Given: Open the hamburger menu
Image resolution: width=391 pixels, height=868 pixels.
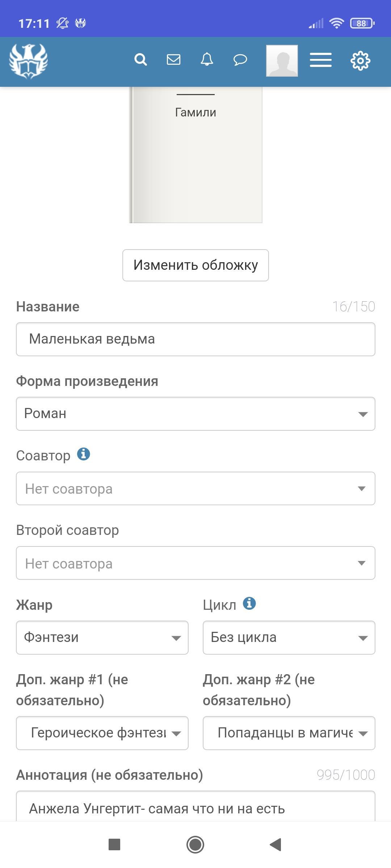Looking at the screenshot, I should point(321,60).
